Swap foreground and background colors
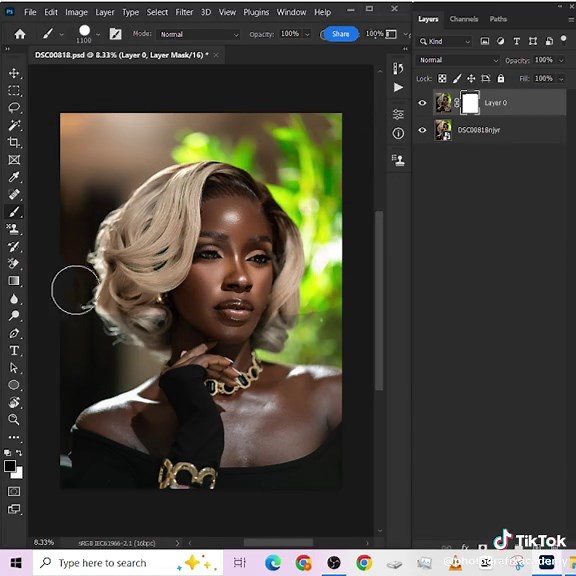Image resolution: width=576 pixels, height=576 pixels. (x=19, y=453)
